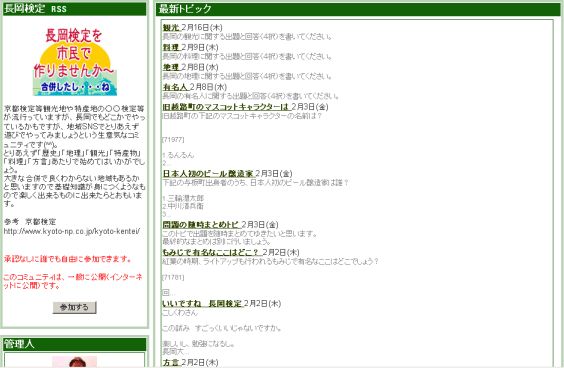The width and height of the screenshot is (564, 368).
Task: Open the 日本人初のビール醸造家 topic
Action: (208, 174)
